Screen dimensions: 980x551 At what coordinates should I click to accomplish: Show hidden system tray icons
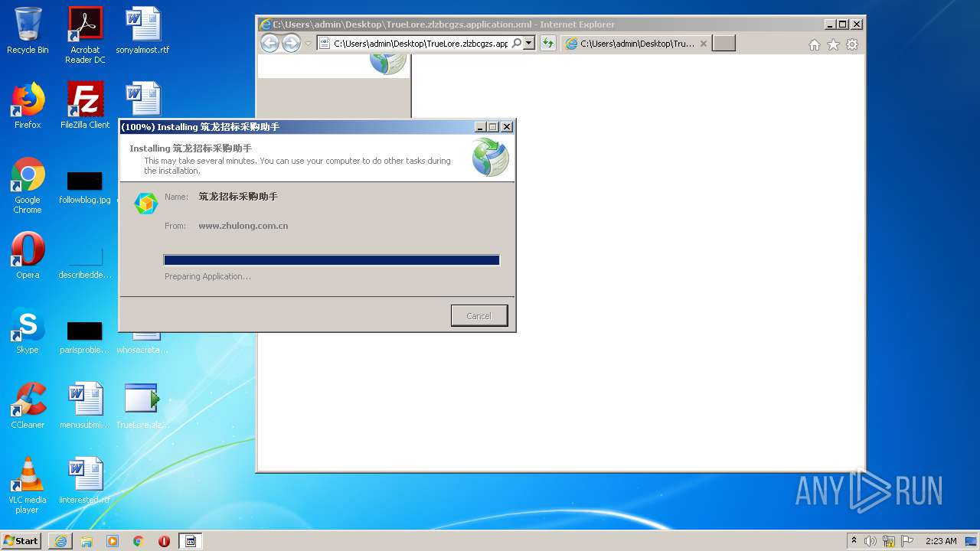coord(854,541)
